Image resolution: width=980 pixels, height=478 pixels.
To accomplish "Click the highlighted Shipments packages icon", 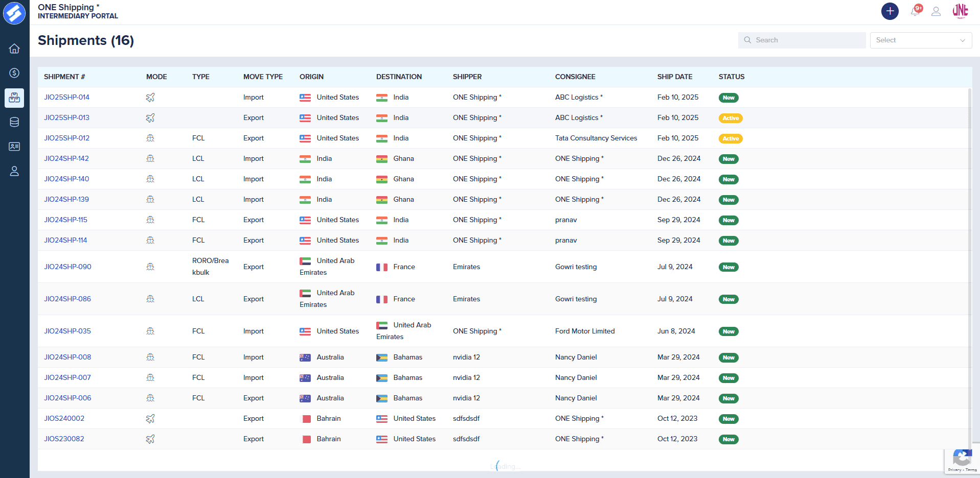I will coord(14,98).
